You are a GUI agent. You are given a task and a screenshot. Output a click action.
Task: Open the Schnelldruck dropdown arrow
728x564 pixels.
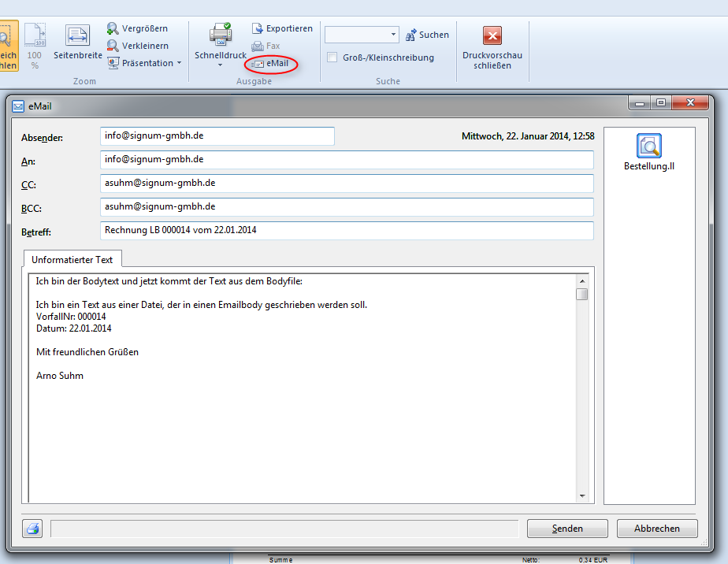(x=220, y=65)
